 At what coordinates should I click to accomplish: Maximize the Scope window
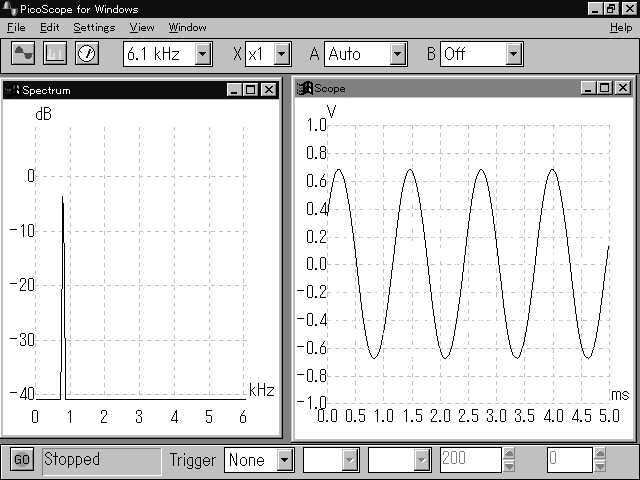(x=604, y=88)
